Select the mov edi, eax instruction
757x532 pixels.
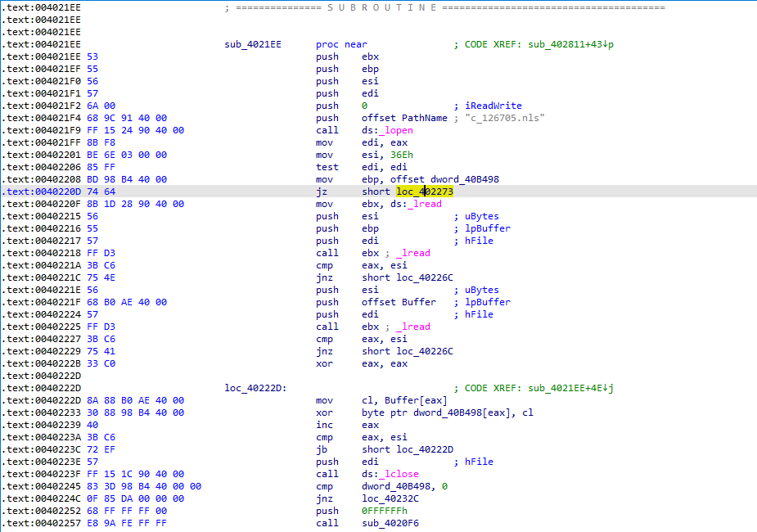pyautogui.click(x=362, y=143)
